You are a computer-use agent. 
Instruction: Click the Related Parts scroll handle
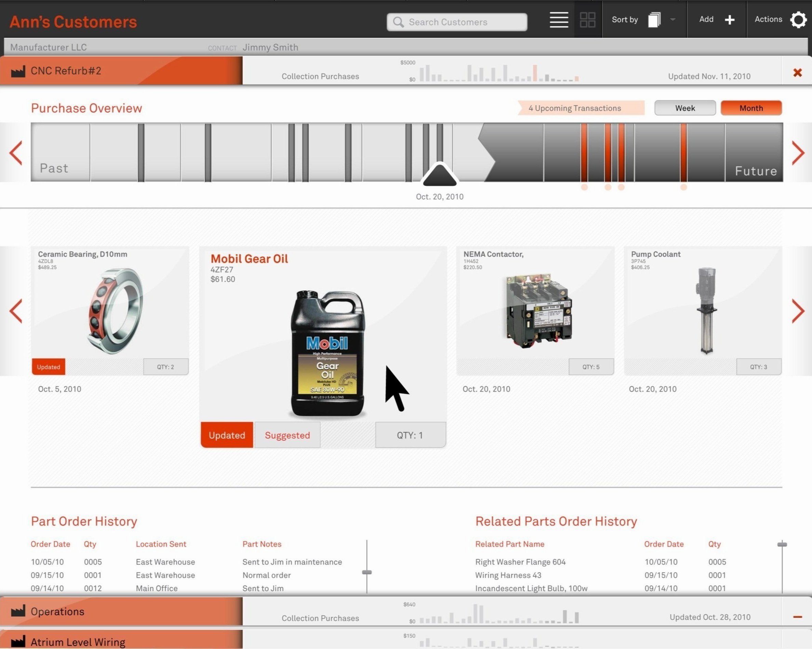[x=782, y=544]
